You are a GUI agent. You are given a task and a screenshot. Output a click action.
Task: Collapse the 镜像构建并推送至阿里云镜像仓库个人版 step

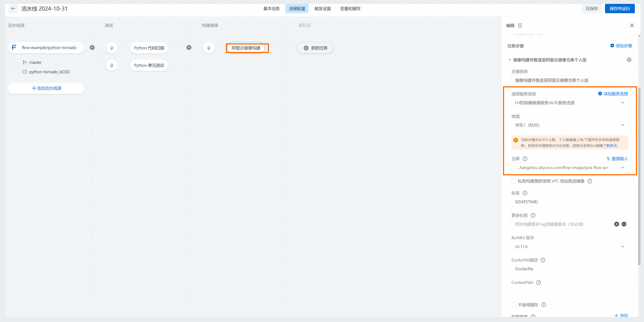(510, 60)
